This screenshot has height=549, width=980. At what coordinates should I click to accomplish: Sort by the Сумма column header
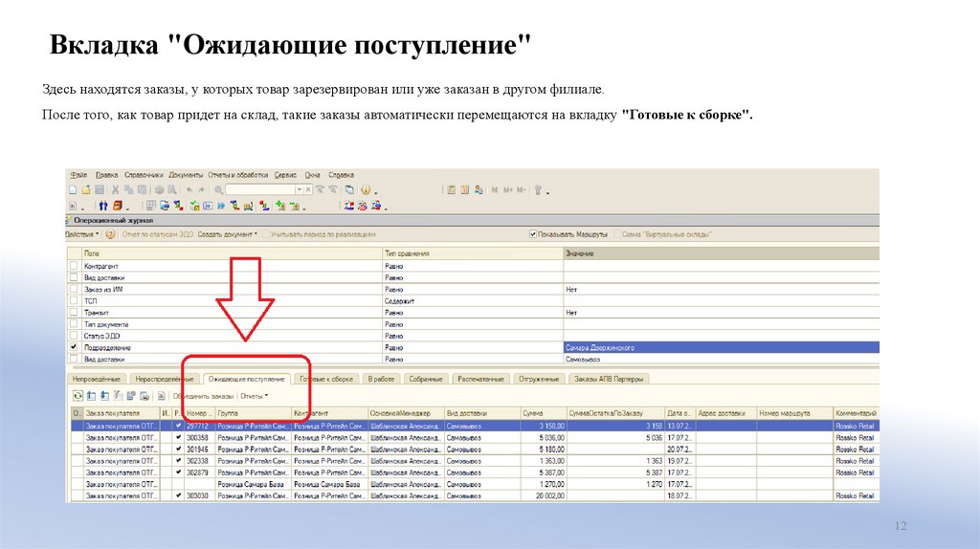pos(543,413)
